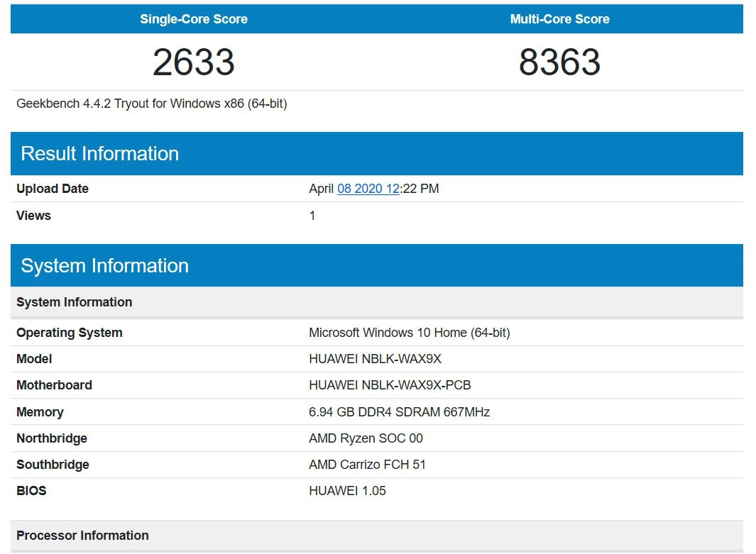The height and width of the screenshot is (554, 756).
Task: Click the Result Information section heading
Action: (100, 153)
